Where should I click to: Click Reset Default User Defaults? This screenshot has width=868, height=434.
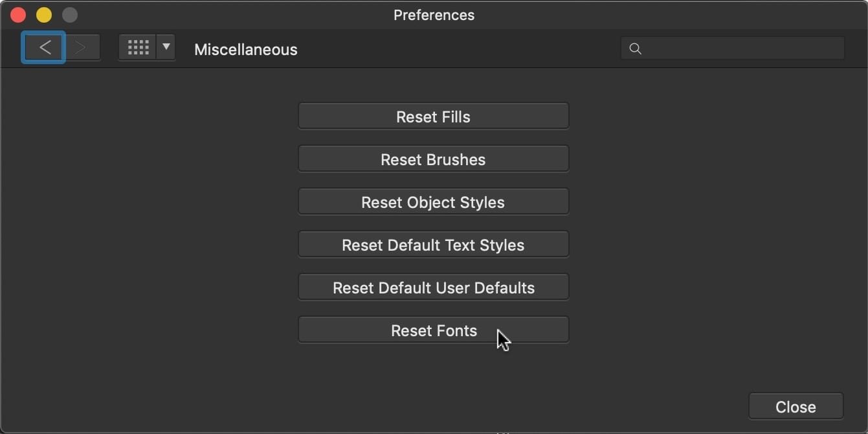point(434,288)
